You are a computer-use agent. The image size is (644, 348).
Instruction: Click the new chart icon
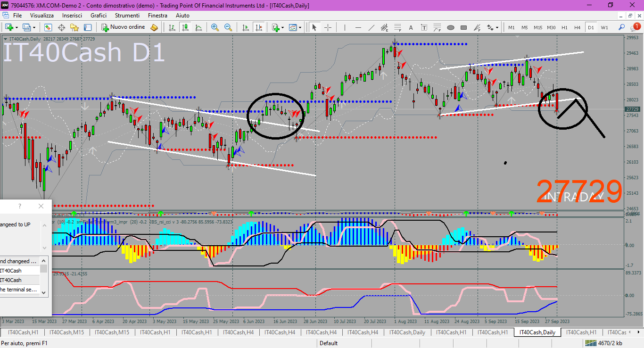(x=9, y=27)
